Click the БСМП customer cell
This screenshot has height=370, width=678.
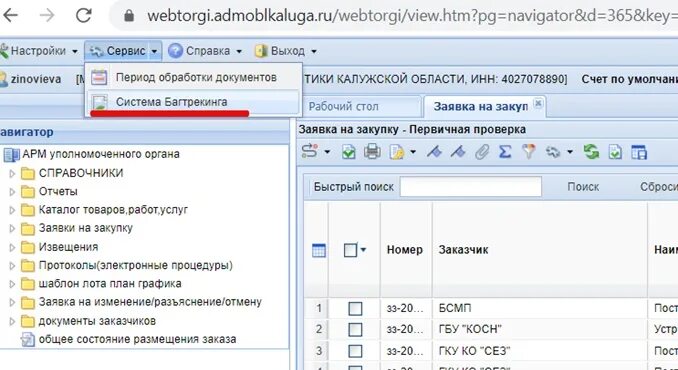click(540, 309)
